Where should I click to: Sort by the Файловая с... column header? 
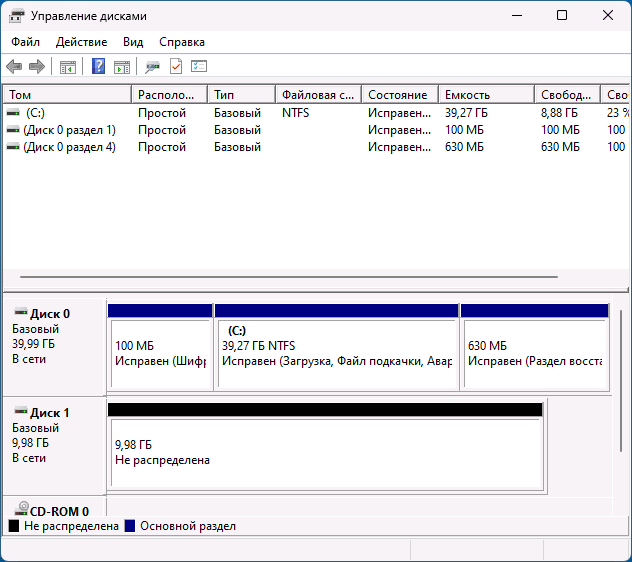coord(319,95)
